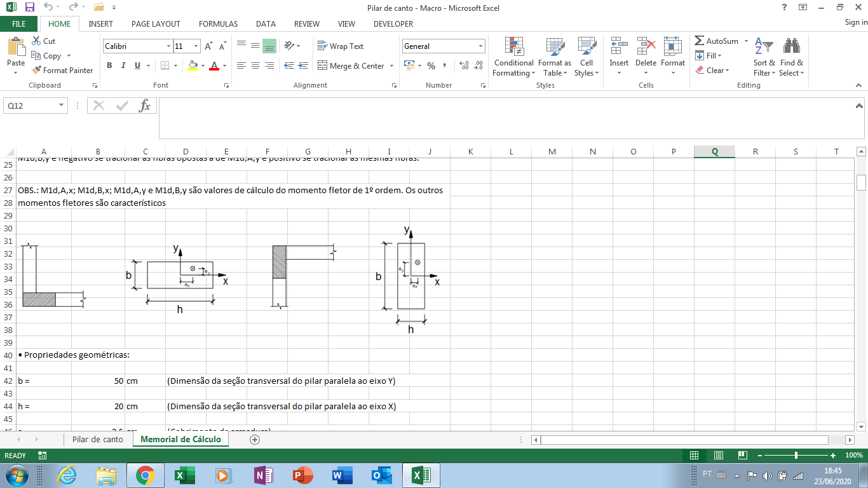The height and width of the screenshot is (488, 868).
Task: Toggle Wrap Text
Action: tap(341, 46)
